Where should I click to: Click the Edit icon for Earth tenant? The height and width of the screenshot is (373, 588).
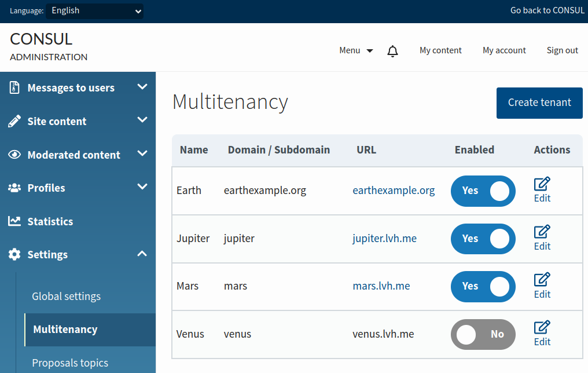click(x=541, y=184)
